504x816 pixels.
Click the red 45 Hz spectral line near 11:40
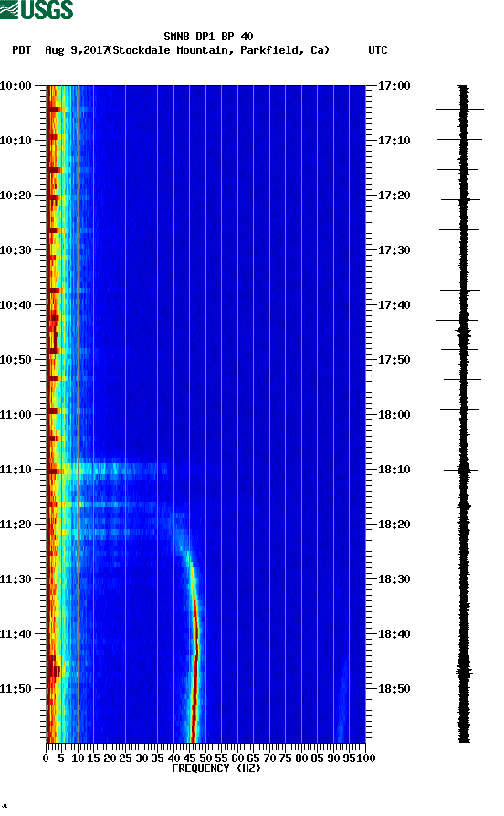tap(196, 633)
